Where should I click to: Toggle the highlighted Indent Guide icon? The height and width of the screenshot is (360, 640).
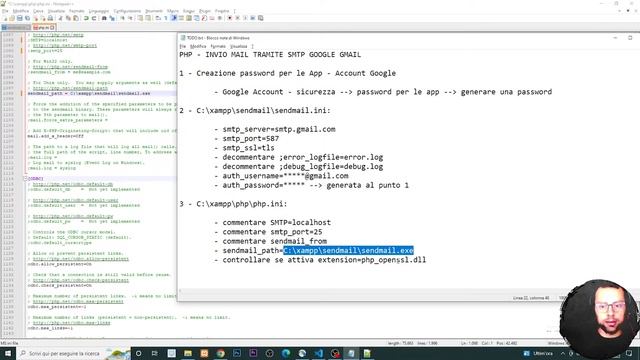(x=174, y=18)
